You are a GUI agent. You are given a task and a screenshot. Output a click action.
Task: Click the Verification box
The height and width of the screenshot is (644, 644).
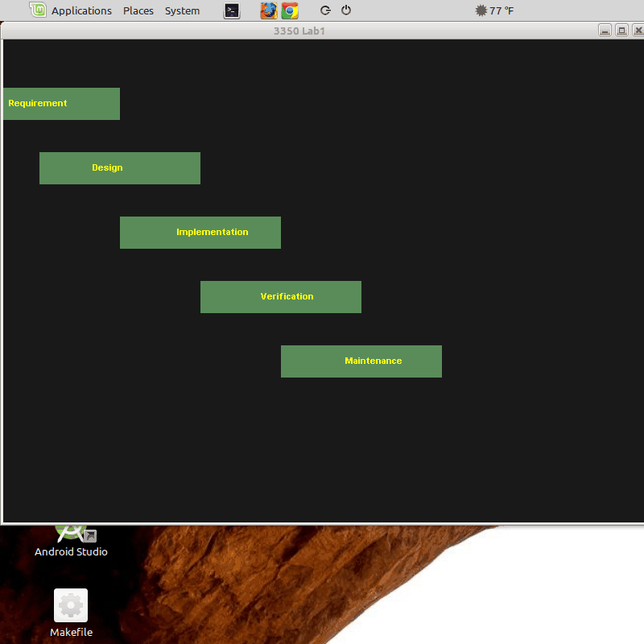point(281,297)
